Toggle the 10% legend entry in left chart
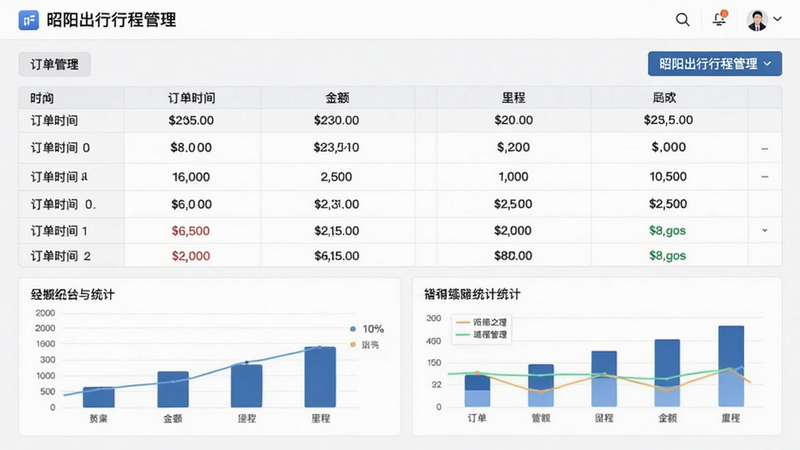This screenshot has height=450, width=800. [x=367, y=329]
